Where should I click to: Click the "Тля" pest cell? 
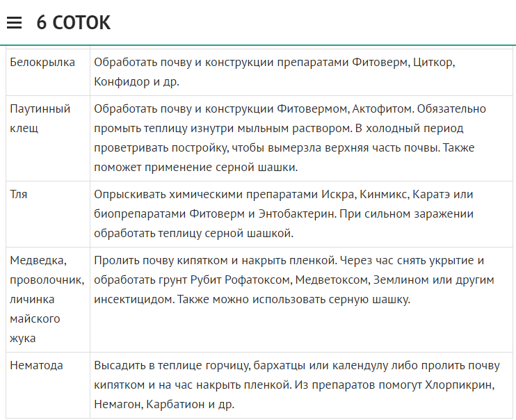click(17, 194)
